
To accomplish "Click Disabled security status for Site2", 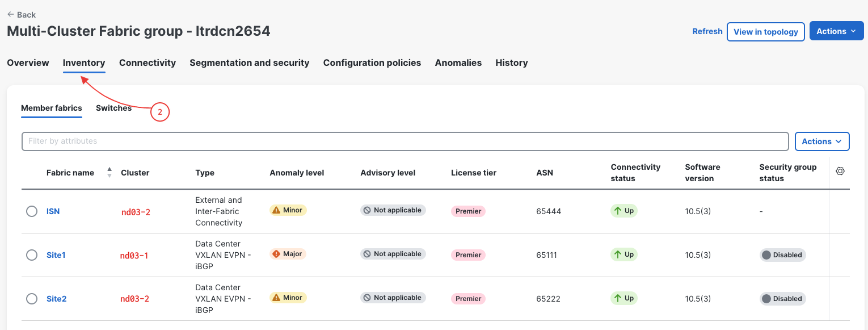I will [x=783, y=299].
